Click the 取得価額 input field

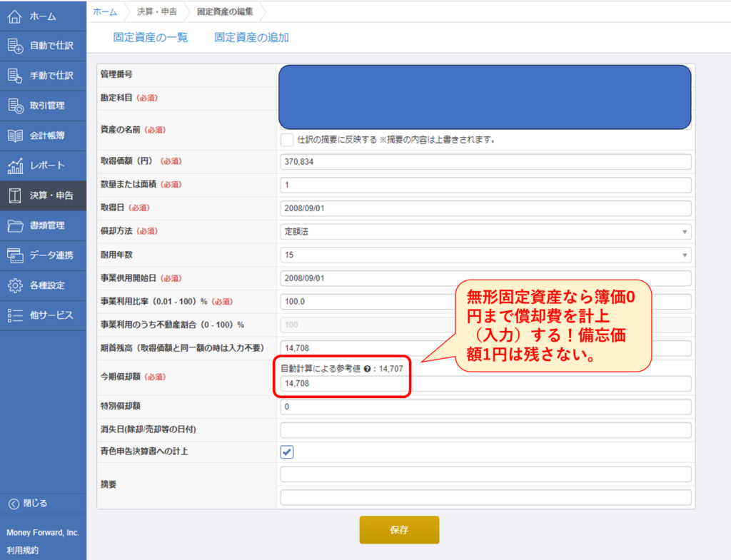click(485, 162)
